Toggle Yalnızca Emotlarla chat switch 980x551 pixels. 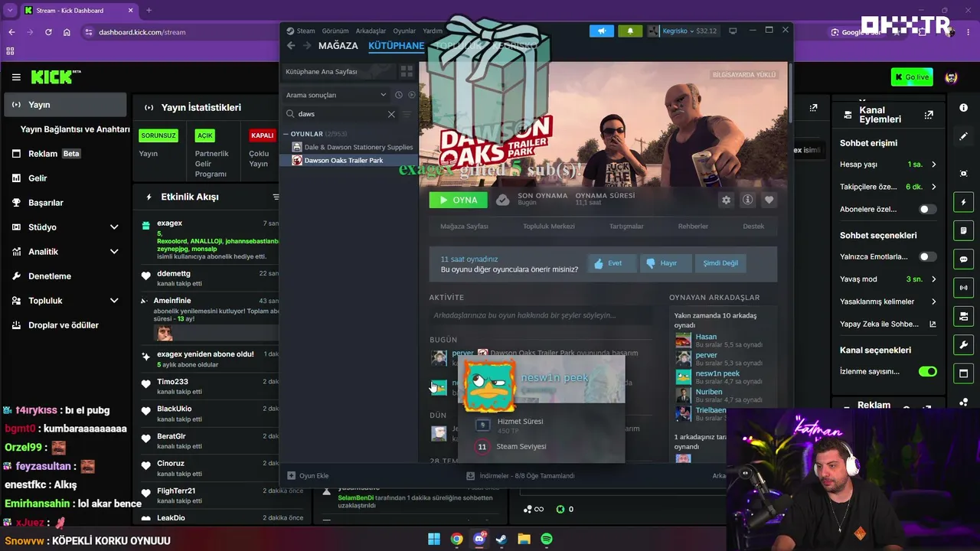click(x=927, y=256)
